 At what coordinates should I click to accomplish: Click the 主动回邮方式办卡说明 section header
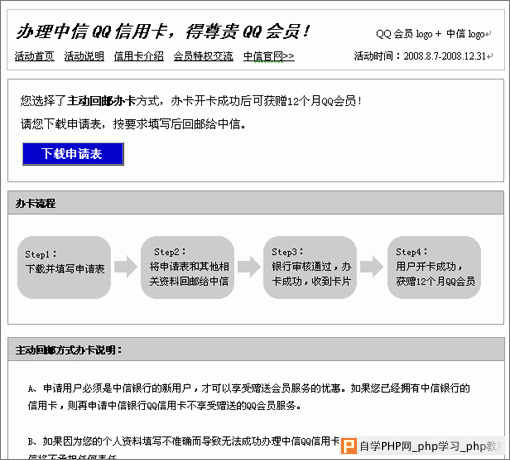(256, 350)
